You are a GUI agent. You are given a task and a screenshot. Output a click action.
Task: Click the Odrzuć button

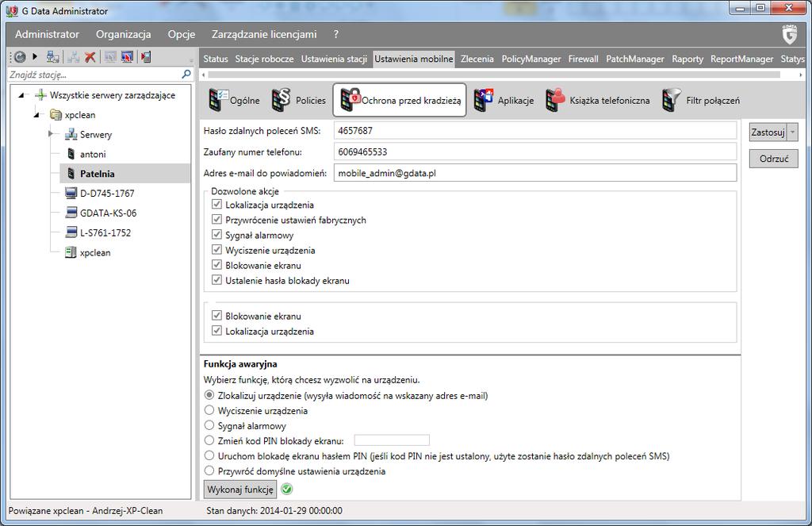coord(774,159)
